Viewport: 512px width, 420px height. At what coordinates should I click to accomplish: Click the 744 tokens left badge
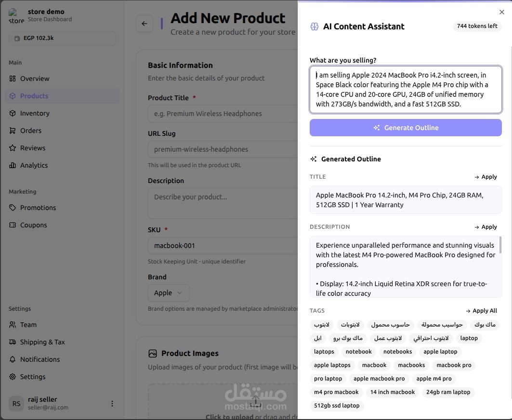point(477,26)
